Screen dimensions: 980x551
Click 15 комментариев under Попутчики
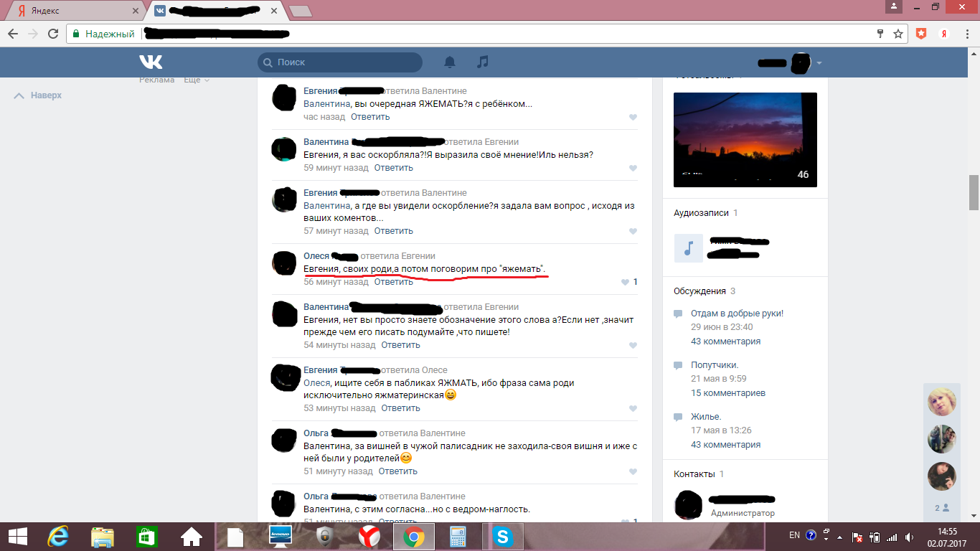click(x=728, y=393)
